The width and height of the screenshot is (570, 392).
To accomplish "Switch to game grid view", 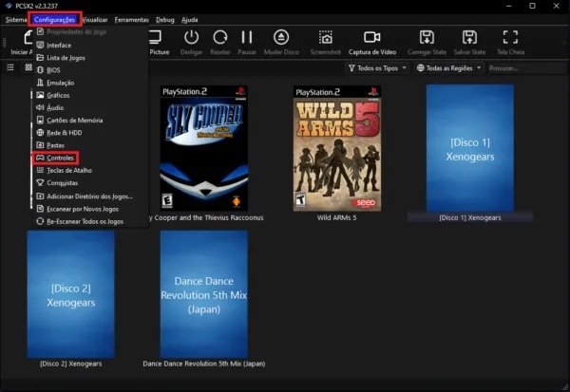I will (x=28, y=67).
